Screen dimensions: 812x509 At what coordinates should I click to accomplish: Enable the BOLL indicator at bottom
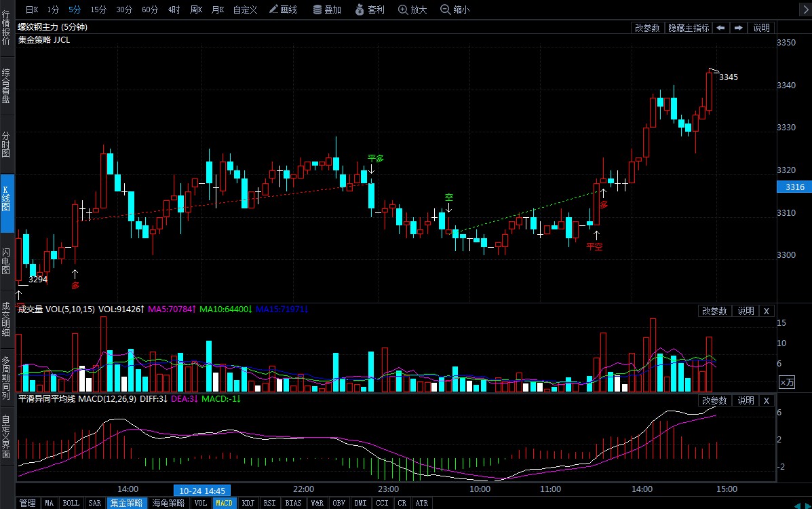click(x=71, y=503)
